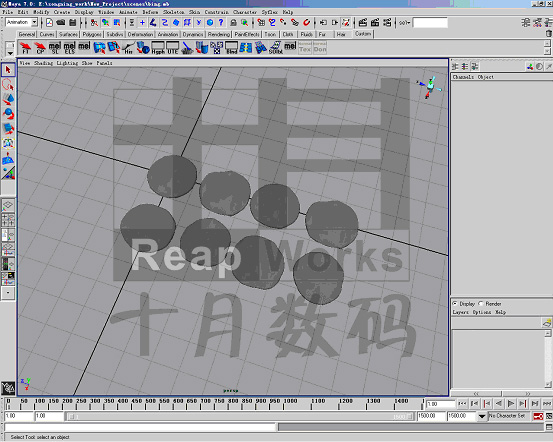Select the four view layout icon
The height and width of the screenshot is (442, 553).
(x=8, y=220)
